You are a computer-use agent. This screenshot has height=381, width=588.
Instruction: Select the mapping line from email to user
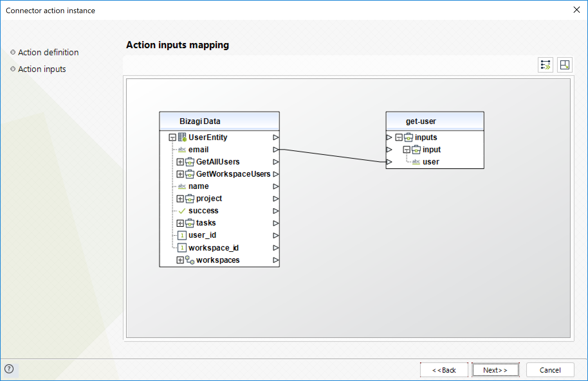coord(333,155)
